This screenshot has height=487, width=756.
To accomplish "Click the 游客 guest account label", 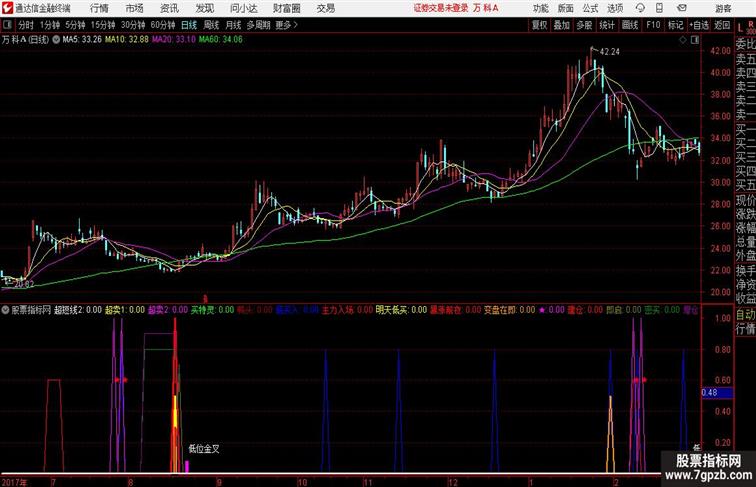I will click(723, 8).
